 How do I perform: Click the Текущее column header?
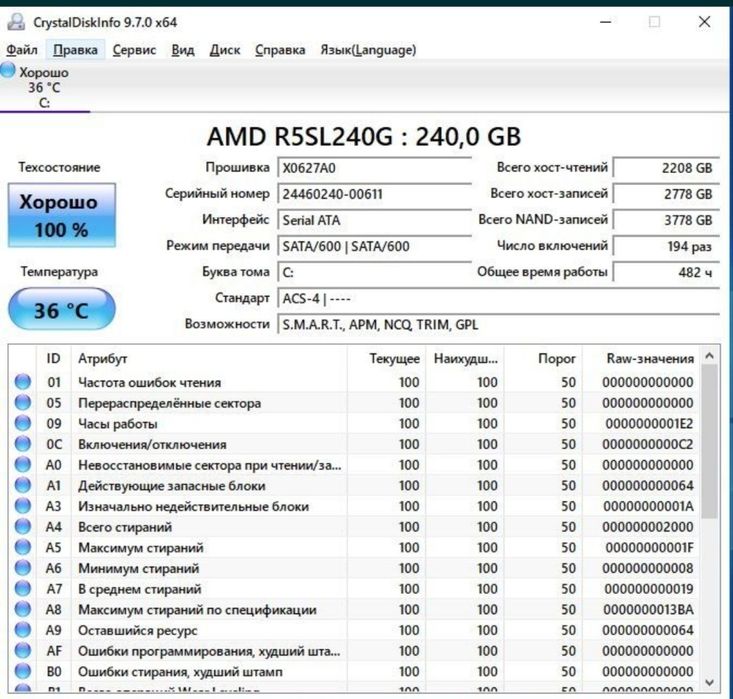pos(386,359)
